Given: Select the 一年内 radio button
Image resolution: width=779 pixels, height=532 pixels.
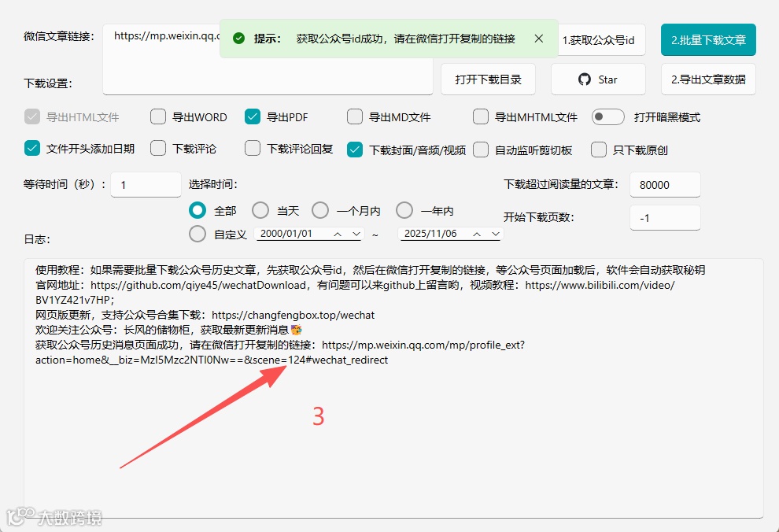Looking at the screenshot, I should click(x=404, y=211).
